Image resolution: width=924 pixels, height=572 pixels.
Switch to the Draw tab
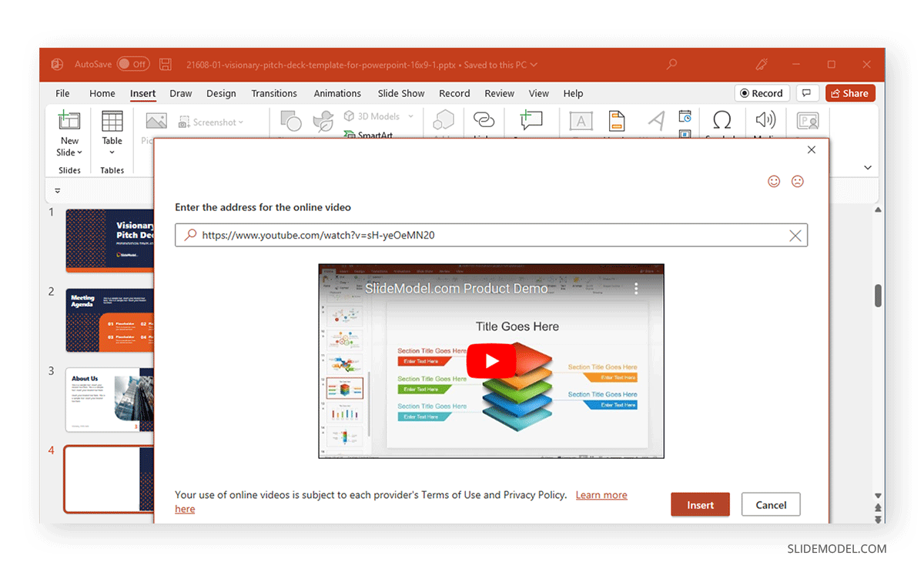pos(181,93)
